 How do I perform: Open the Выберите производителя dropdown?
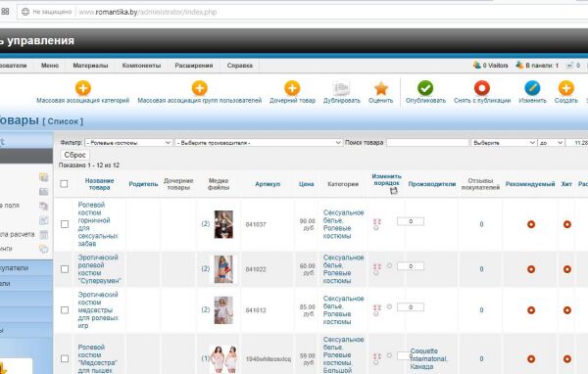[259, 142]
